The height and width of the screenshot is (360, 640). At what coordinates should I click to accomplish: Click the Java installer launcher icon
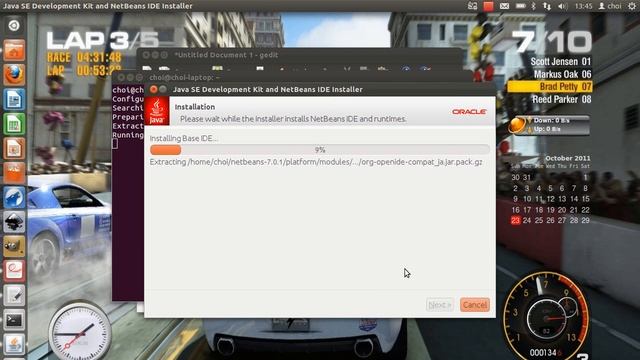pyautogui.click(x=14, y=344)
